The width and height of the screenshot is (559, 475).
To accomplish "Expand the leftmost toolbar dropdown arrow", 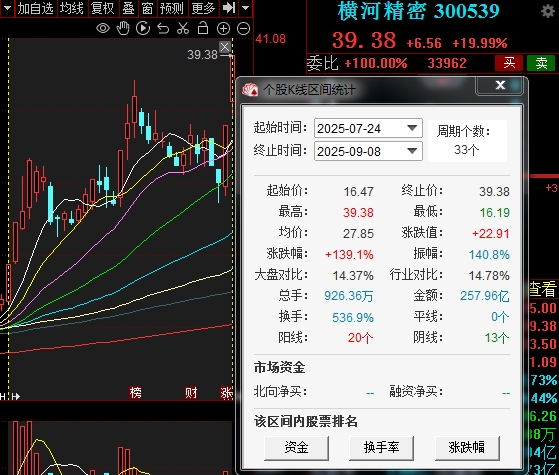I will [x=7, y=7].
